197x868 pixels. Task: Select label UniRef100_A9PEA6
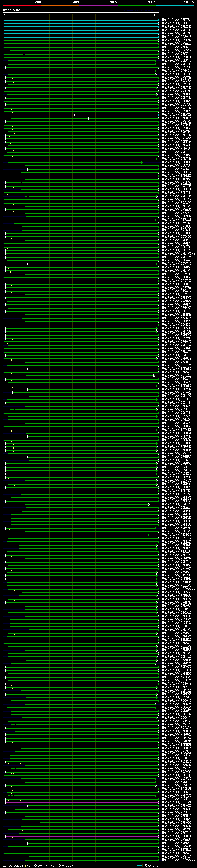(177, 142)
